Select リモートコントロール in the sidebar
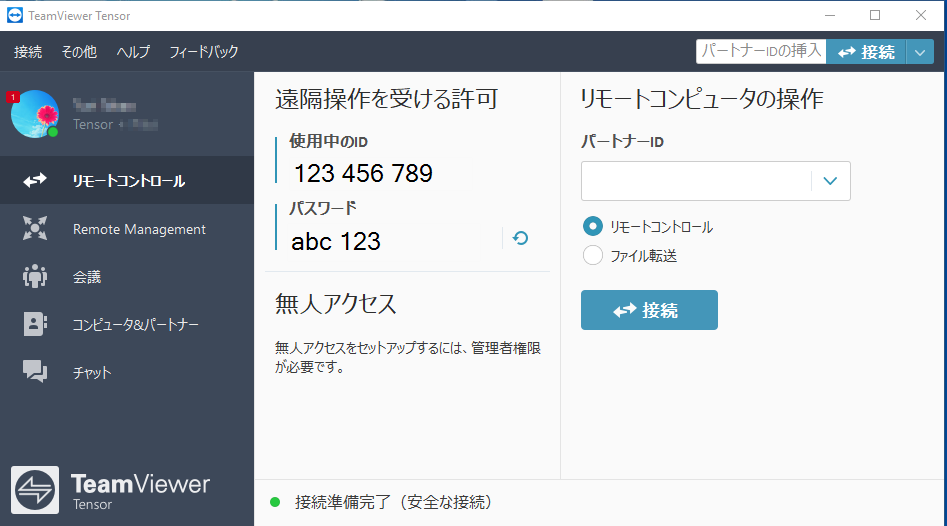 click(127, 180)
